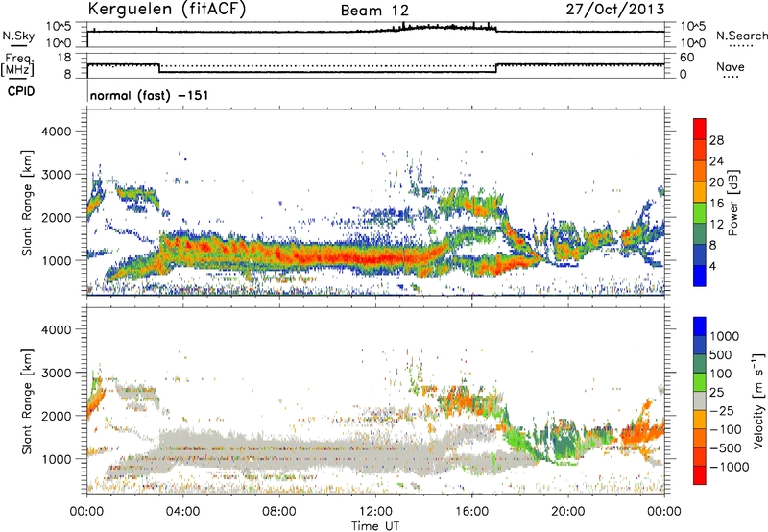
Task: Click the "N.Sky" legend label
Action: [x=18, y=36]
